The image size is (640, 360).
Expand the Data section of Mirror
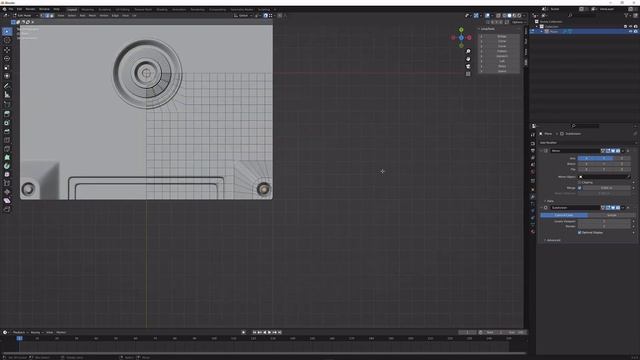(x=549, y=201)
